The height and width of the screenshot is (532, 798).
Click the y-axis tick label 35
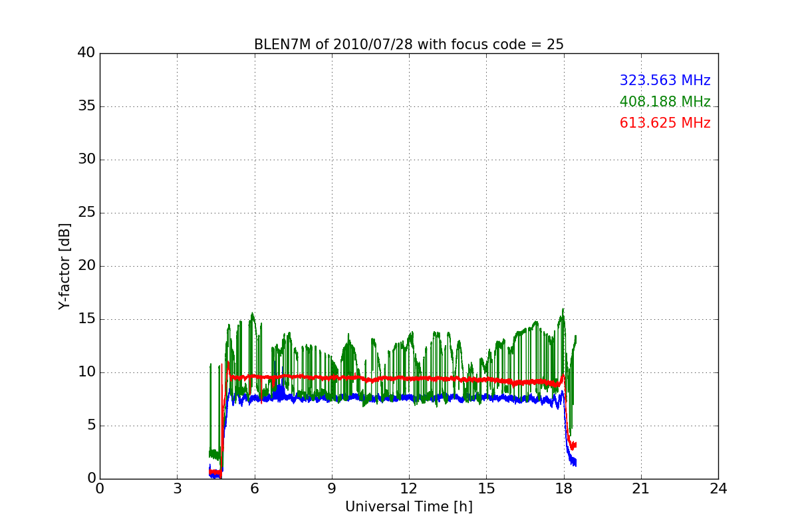click(86, 106)
